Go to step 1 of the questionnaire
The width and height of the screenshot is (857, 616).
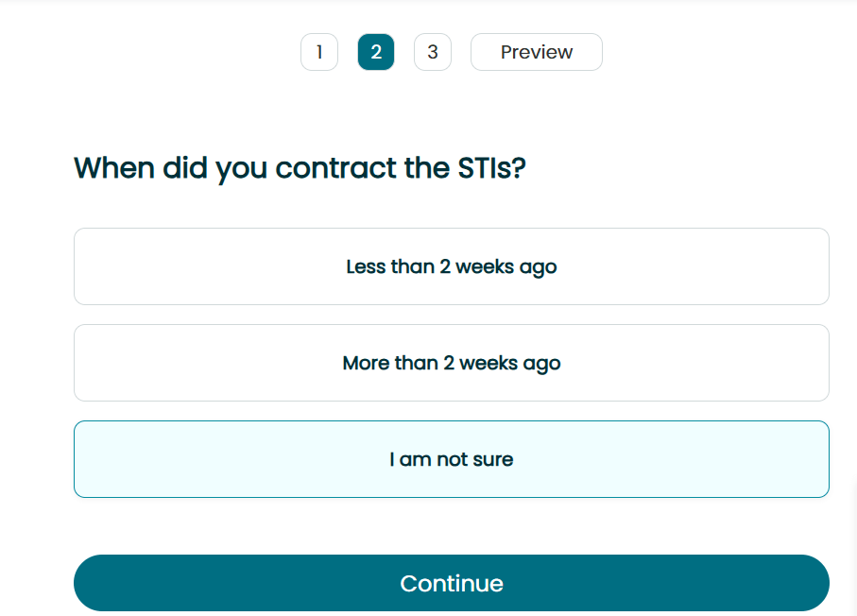(319, 52)
